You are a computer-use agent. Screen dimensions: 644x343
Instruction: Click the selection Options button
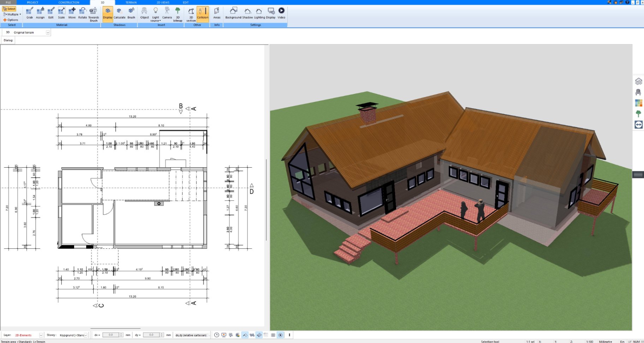coord(11,20)
